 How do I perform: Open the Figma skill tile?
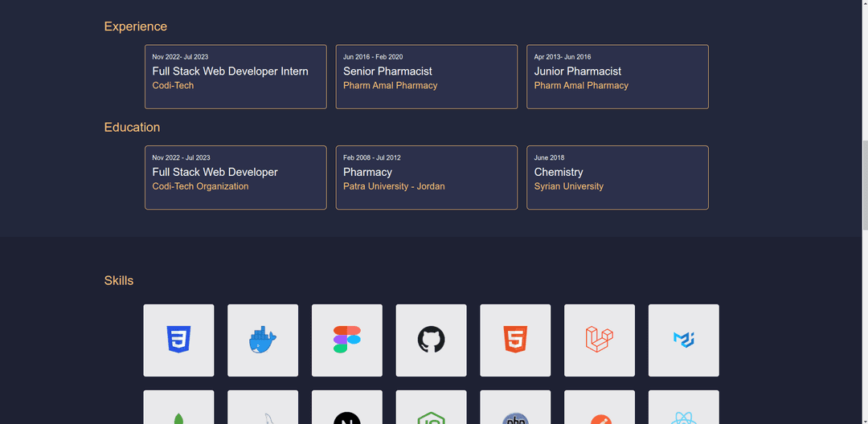(x=347, y=340)
